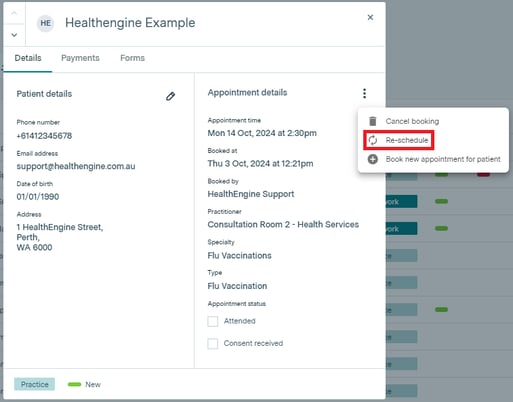Click the trash icon beside Cancel booking
The height and width of the screenshot is (402, 513).
click(373, 121)
